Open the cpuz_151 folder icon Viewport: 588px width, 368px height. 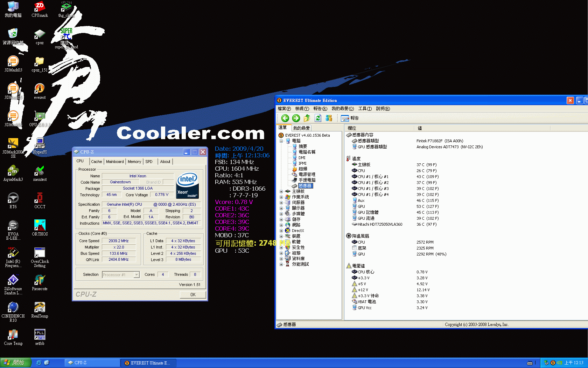[x=40, y=64]
